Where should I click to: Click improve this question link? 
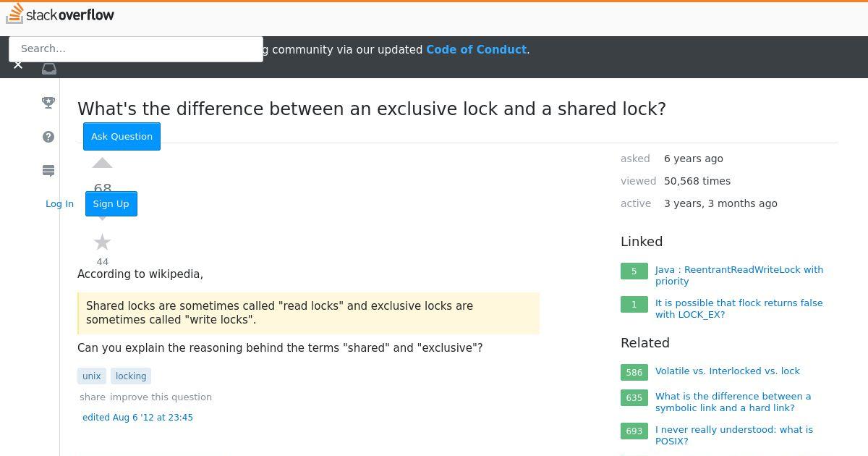click(161, 397)
